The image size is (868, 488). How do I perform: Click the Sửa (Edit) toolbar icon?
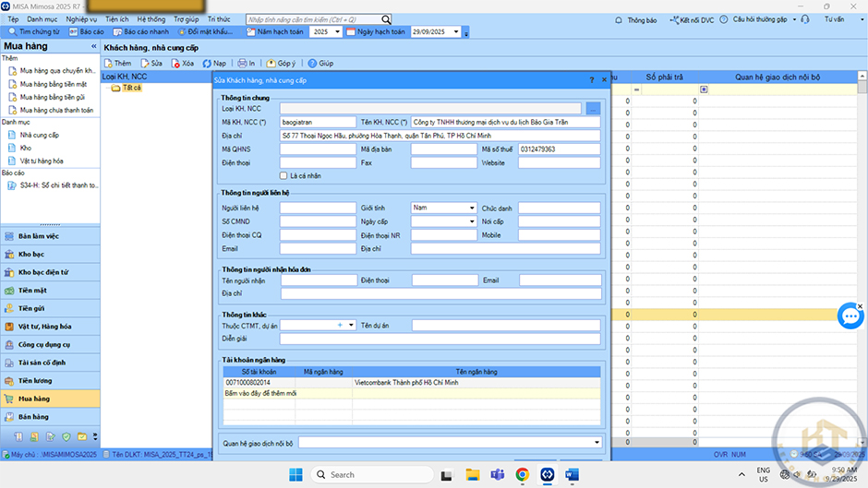pos(151,64)
